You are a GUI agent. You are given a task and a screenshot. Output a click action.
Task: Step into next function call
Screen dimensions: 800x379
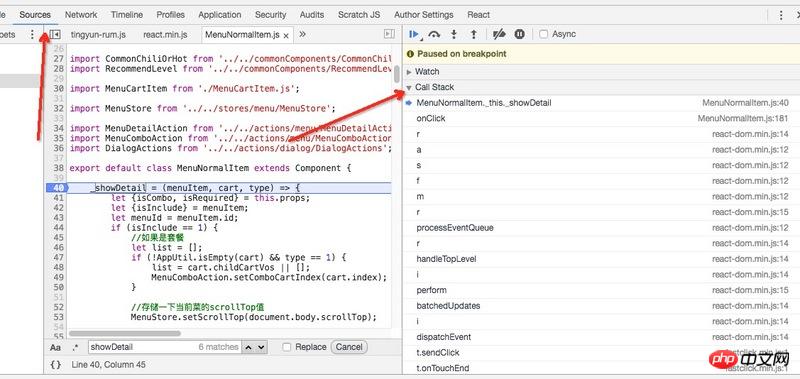pyautogui.click(x=454, y=34)
